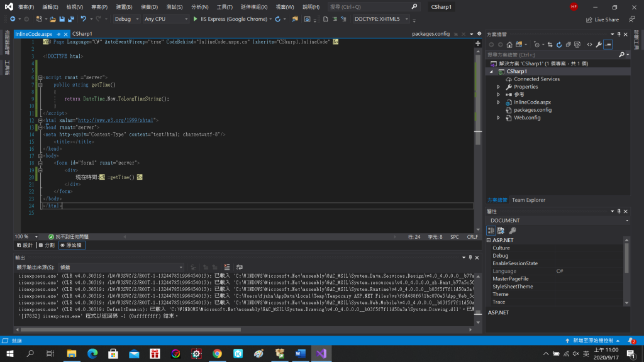Switch to 設計 design view button

tap(24, 245)
